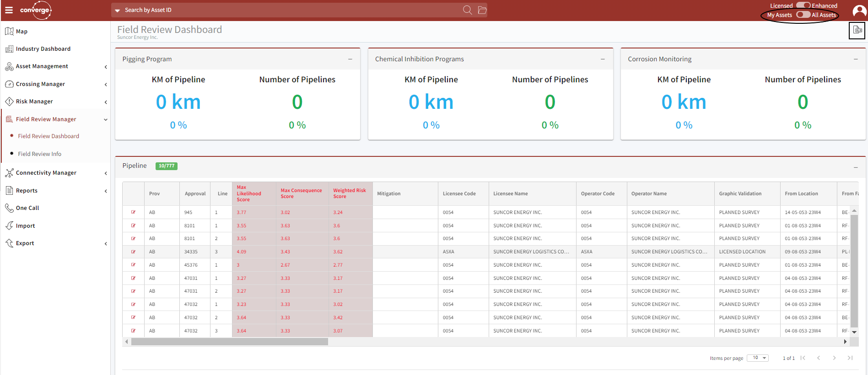This screenshot has height=375, width=868.
Task: Sort by Max Consequence Score column
Action: pyautogui.click(x=301, y=193)
